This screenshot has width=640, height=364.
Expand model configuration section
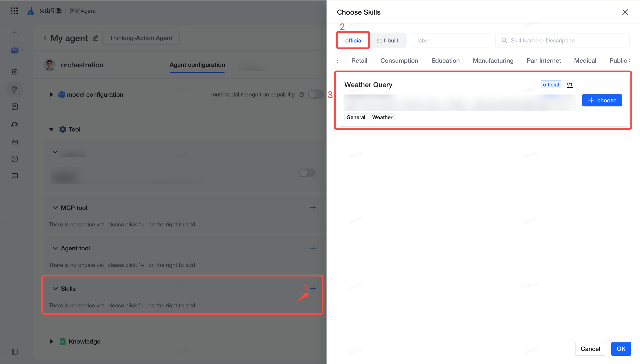(x=51, y=94)
